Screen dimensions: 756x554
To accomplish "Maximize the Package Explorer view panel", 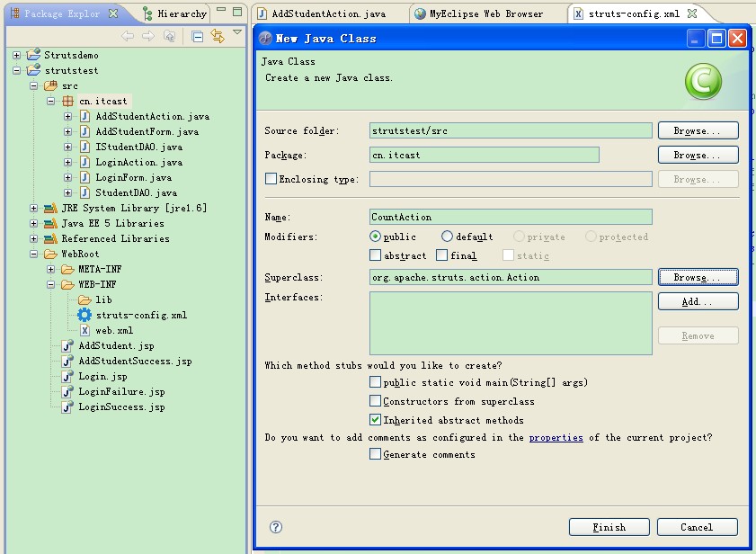I will coord(237,12).
